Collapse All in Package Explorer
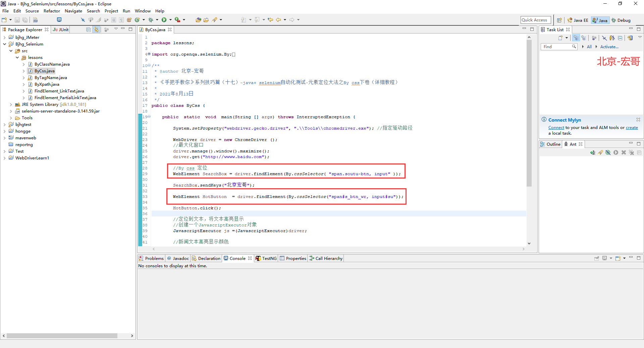This screenshot has height=348, width=644. (89, 29)
